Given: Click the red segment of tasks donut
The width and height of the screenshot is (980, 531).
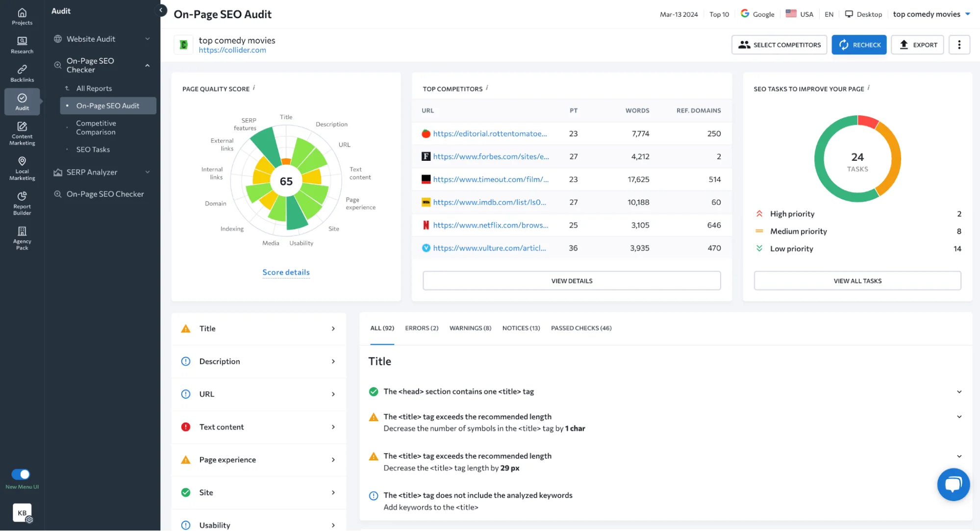Looking at the screenshot, I should click(x=868, y=121).
